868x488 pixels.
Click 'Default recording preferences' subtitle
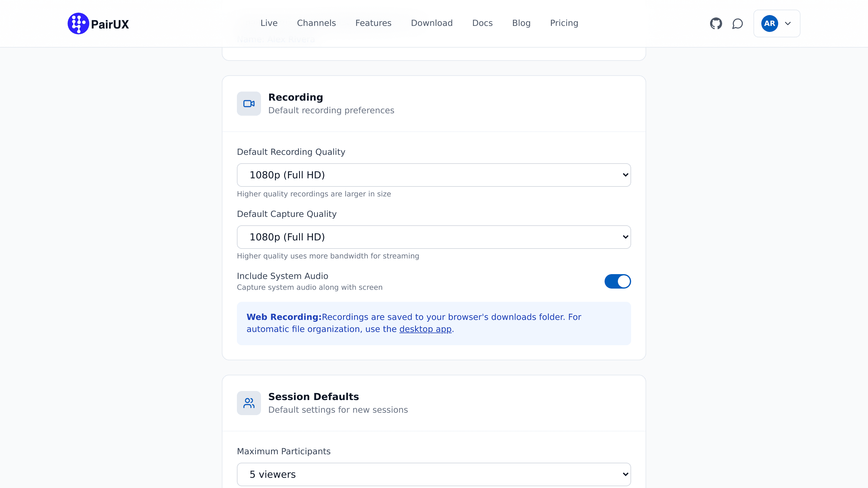point(331,111)
